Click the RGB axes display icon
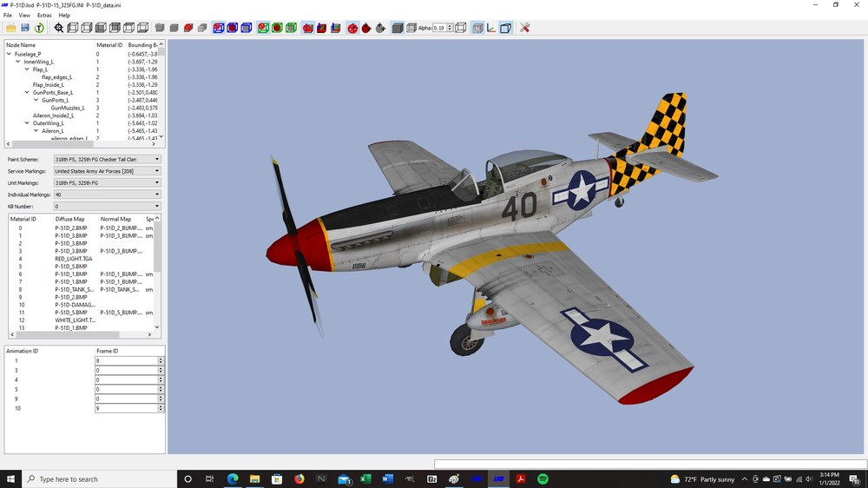Screen dimensions: 868x488 coord(491,28)
